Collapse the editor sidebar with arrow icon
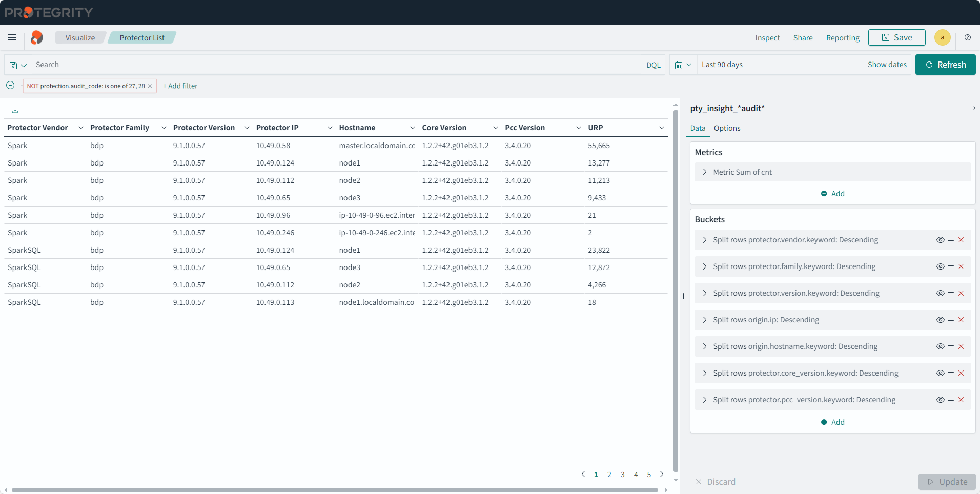 (x=971, y=108)
